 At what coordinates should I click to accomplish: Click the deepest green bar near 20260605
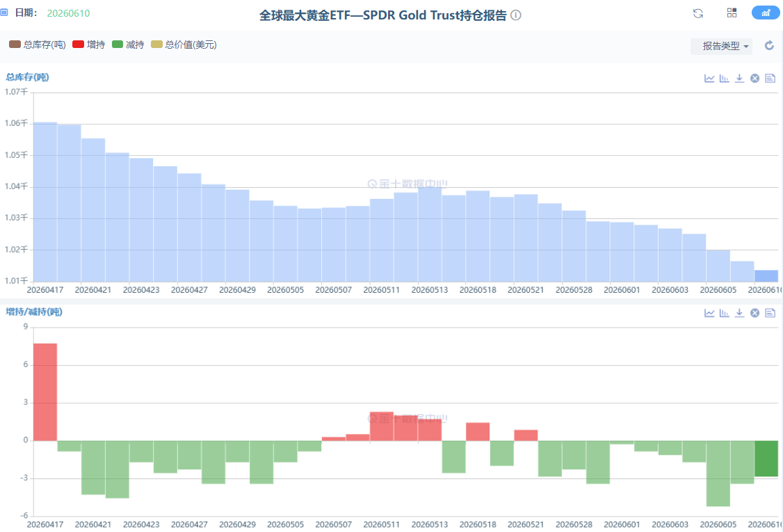(x=718, y=474)
